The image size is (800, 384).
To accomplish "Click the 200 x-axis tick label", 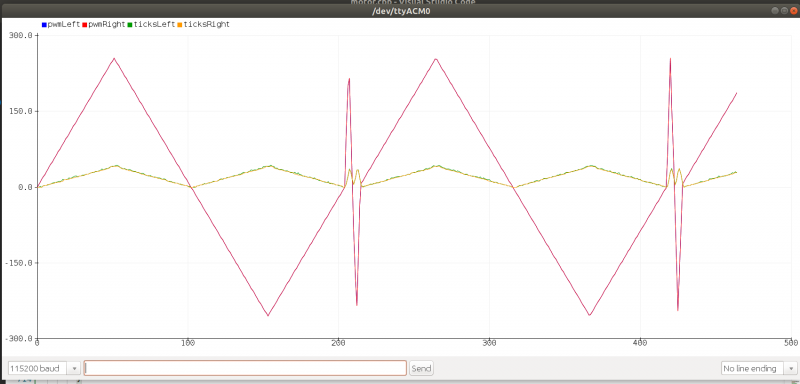I will click(338, 343).
